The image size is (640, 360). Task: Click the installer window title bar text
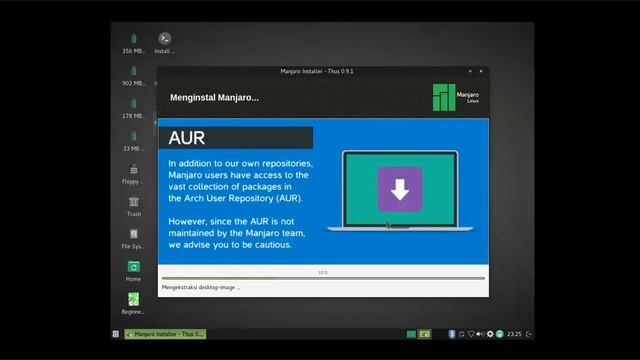(x=317, y=71)
